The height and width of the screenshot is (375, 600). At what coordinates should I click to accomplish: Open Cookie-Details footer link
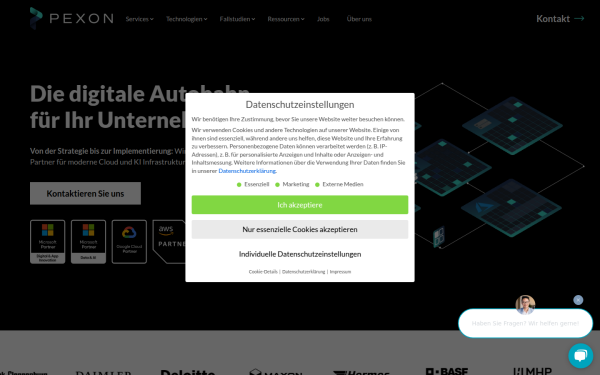coord(263,272)
